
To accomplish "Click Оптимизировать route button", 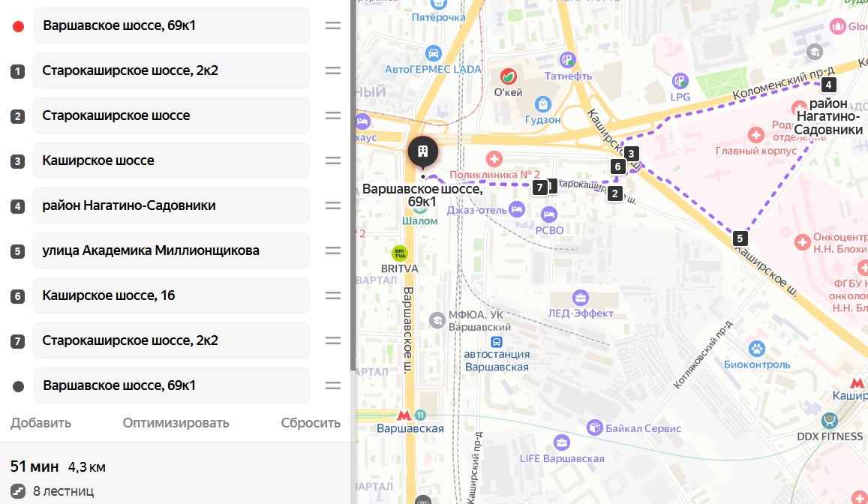I will click(x=176, y=423).
